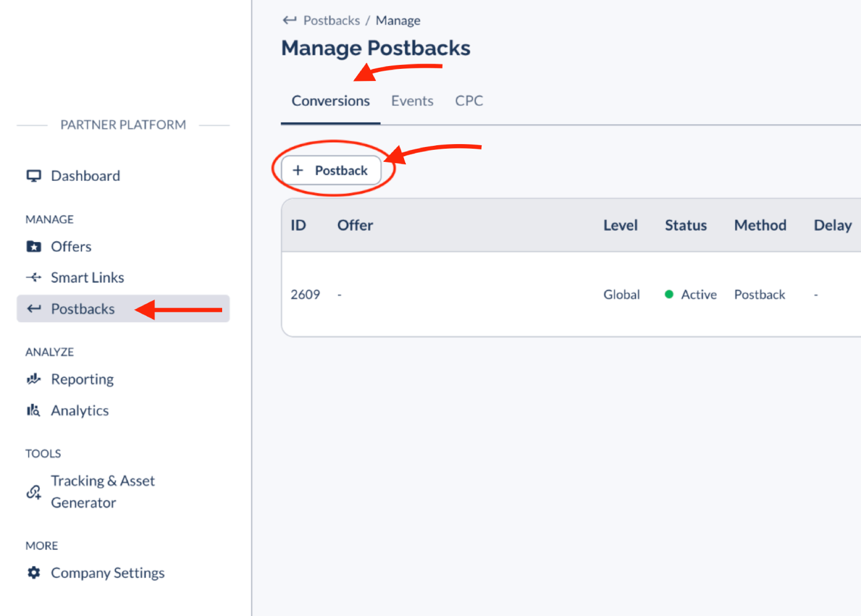
Task: Click the Company Settings gear icon
Action: [34, 572]
